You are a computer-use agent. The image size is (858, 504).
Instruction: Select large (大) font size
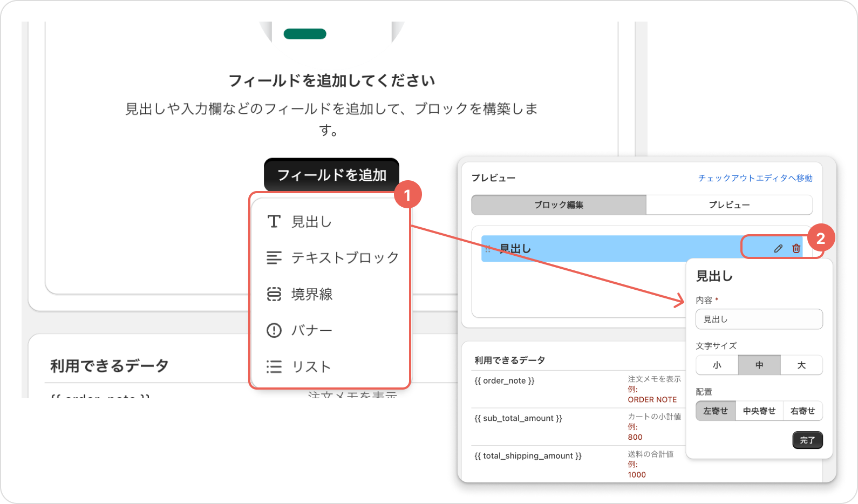pyautogui.click(x=801, y=365)
